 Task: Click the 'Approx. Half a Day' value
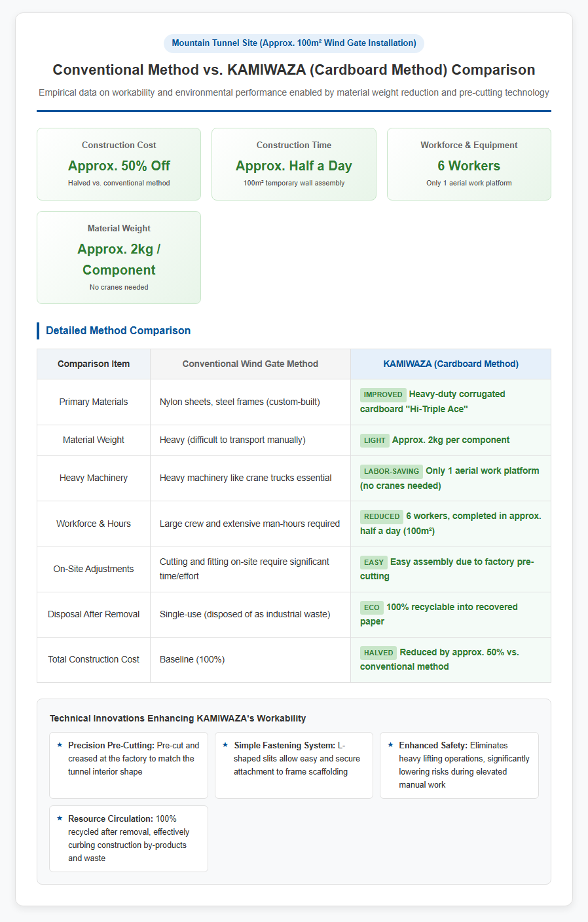(x=294, y=166)
